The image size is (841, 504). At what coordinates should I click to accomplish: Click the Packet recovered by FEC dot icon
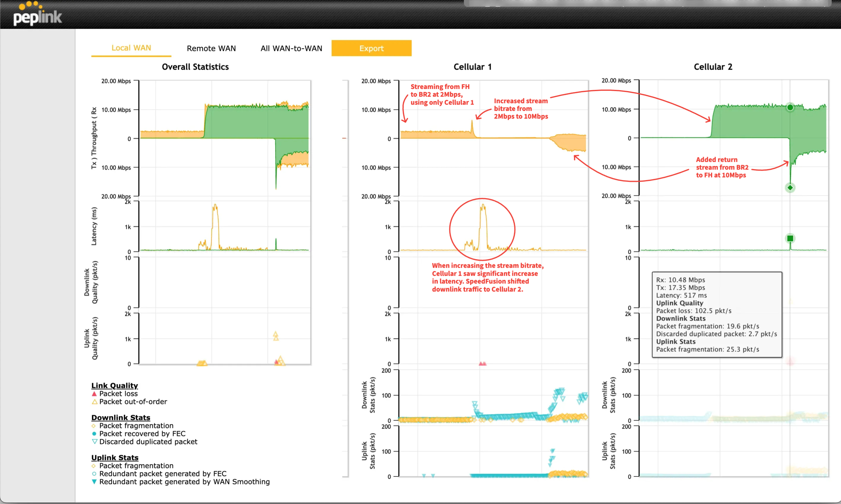[x=94, y=434]
